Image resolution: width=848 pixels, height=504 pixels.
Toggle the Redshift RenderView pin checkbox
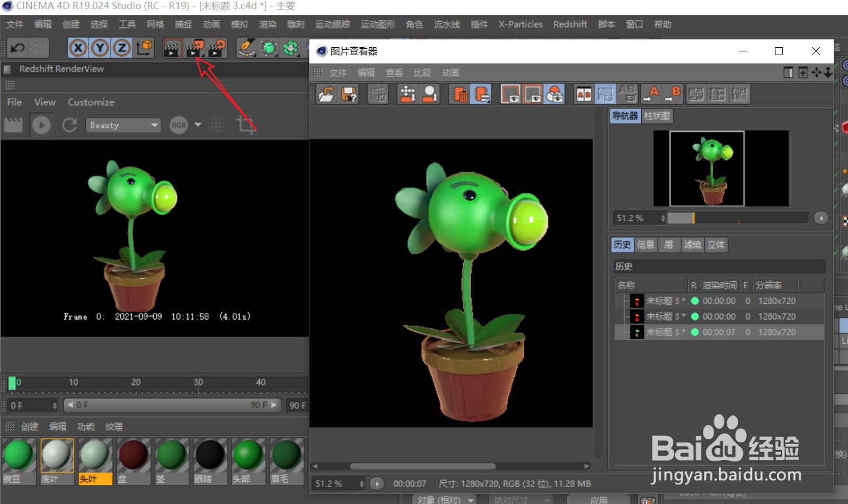pos(7,69)
